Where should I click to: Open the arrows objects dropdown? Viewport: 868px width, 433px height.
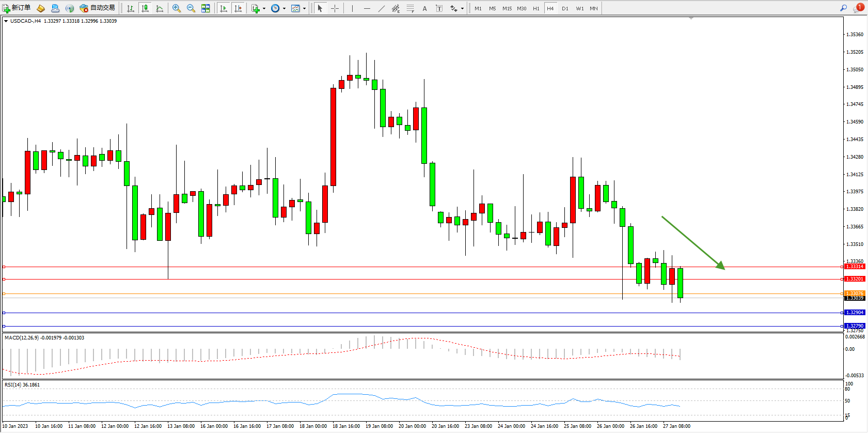pos(462,8)
